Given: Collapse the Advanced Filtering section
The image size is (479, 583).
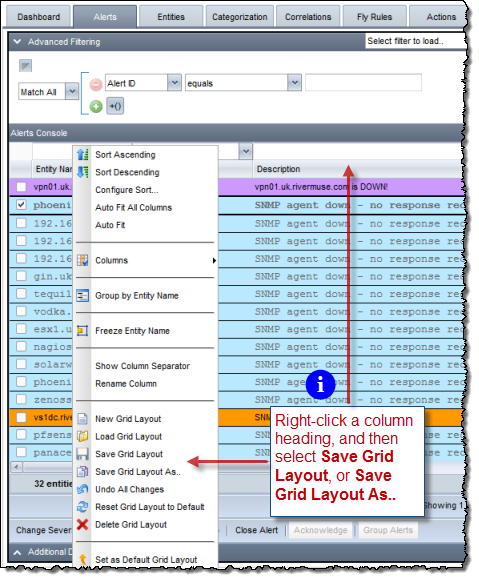Looking at the screenshot, I should [17, 42].
